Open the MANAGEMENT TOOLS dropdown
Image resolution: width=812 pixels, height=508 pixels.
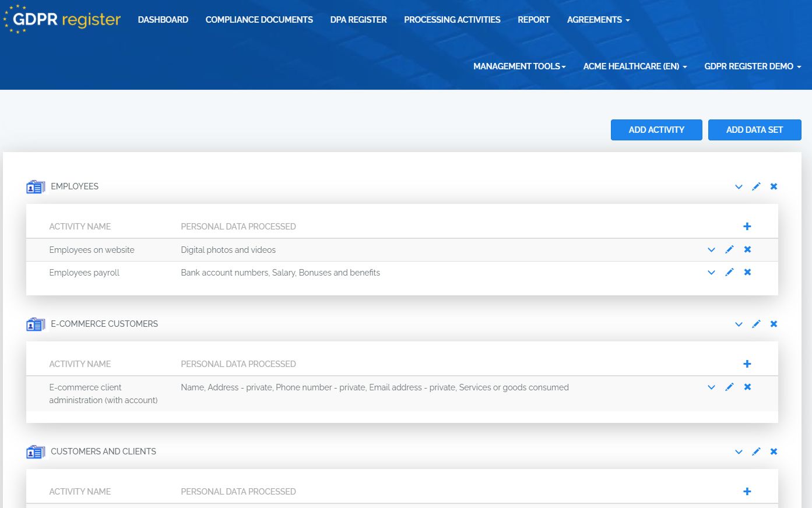pyautogui.click(x=519, y=66)
